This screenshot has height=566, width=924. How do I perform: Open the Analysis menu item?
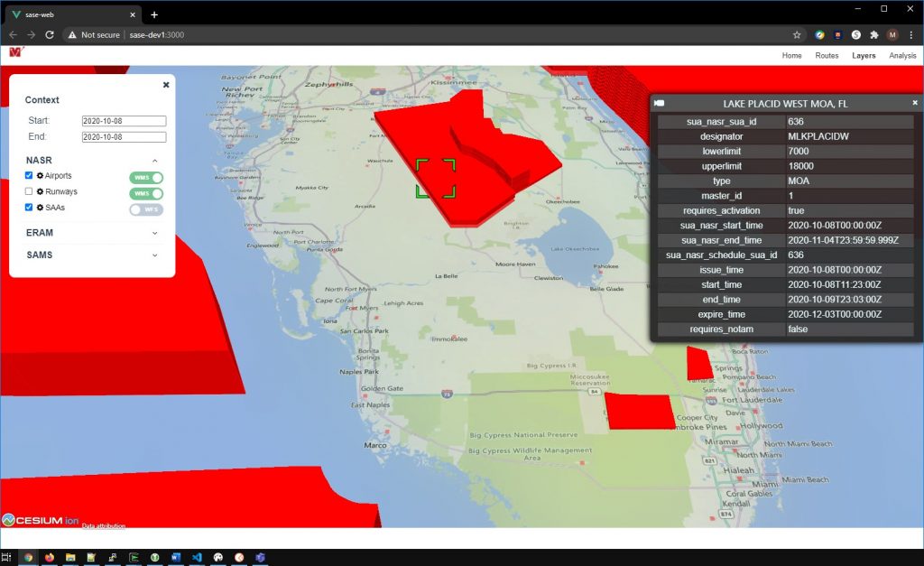tap(902, 55)
